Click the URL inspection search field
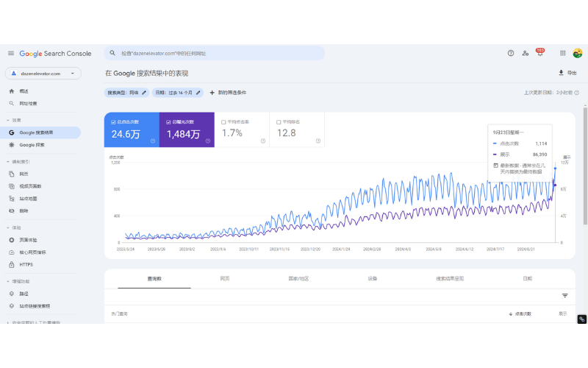 pyautogui.click(x=214, y=53)
